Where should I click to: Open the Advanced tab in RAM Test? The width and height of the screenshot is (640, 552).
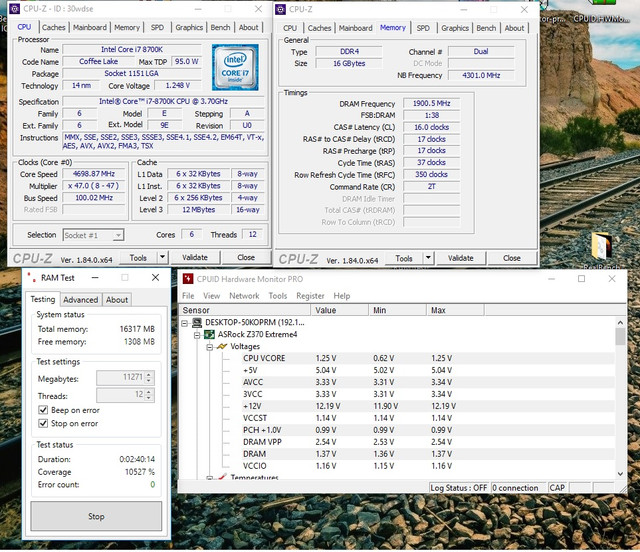[80, 300]
